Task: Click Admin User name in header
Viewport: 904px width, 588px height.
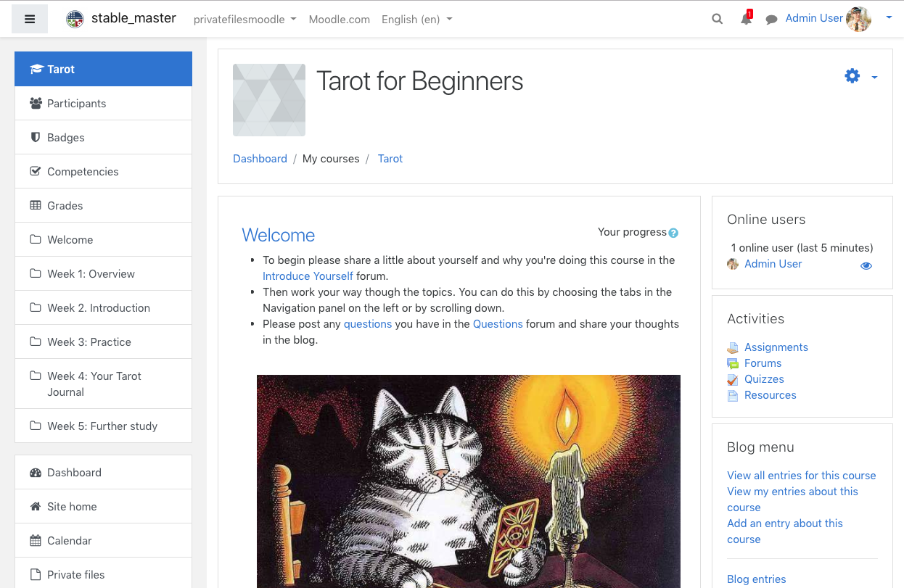Action: click(814, 18)
